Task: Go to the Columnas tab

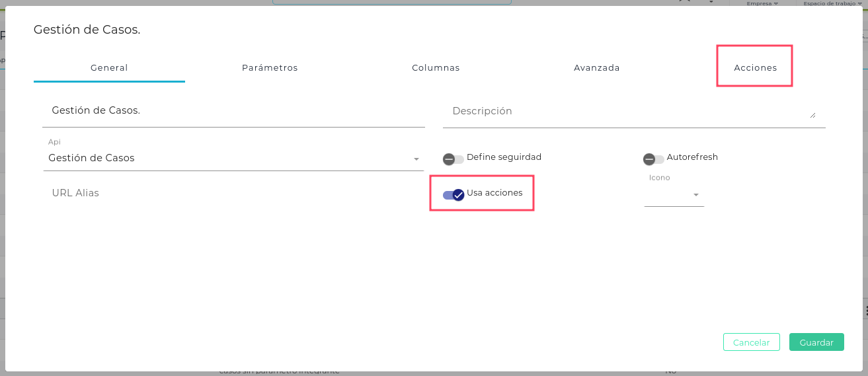Action: pyautogui.click(x=436, y=68)
